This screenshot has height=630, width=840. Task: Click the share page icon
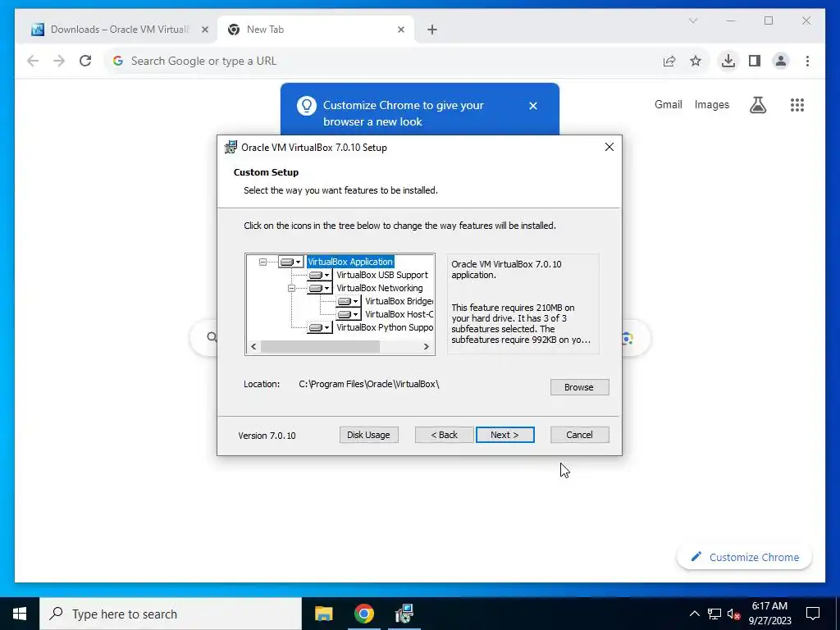(x=669, y=61)
